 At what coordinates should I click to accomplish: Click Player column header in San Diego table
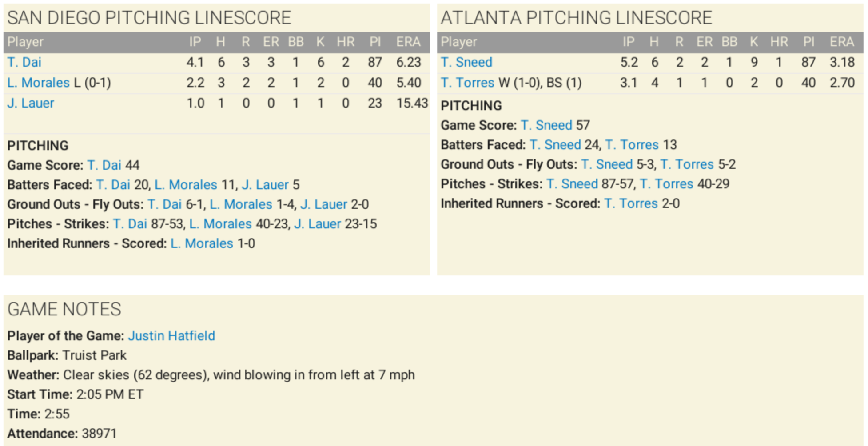[x=25, y=42]
